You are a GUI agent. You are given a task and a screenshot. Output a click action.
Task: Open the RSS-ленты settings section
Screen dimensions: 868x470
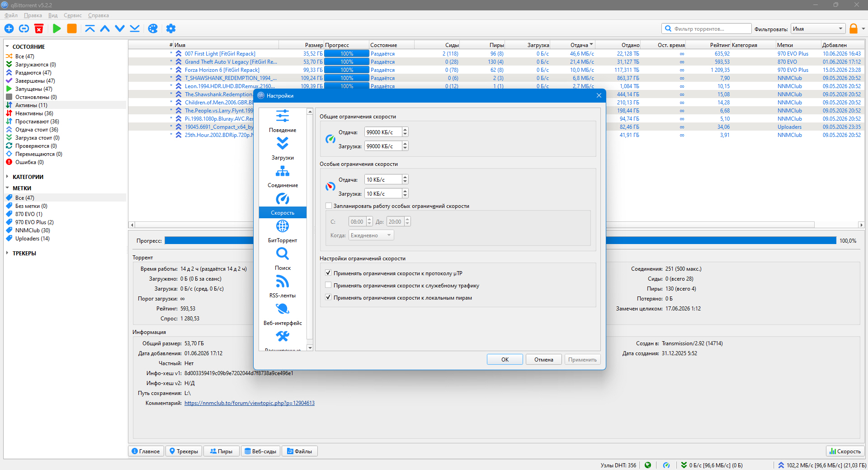point(283,286)
